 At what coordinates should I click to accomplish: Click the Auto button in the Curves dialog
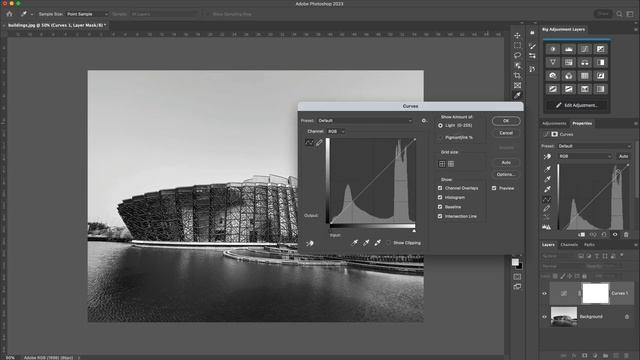point(506,162)
